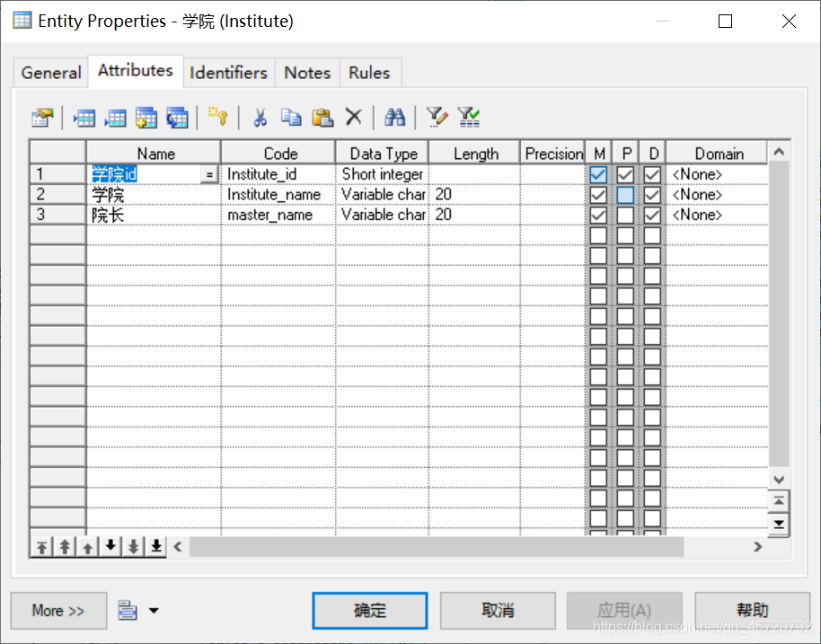Click the Add a Row icon
This screenshot has width=821, height=644.
pyautogui.click(x=116, y=118)
